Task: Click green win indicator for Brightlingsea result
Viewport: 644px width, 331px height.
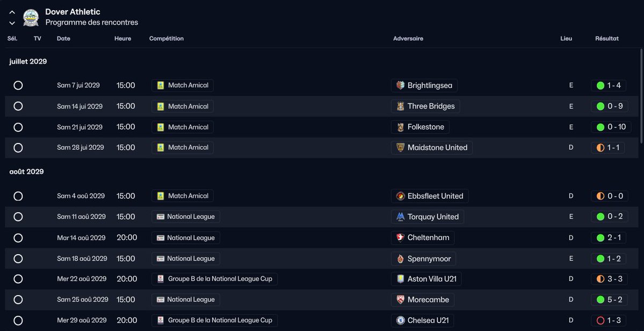Action: [x=600, y=85]
